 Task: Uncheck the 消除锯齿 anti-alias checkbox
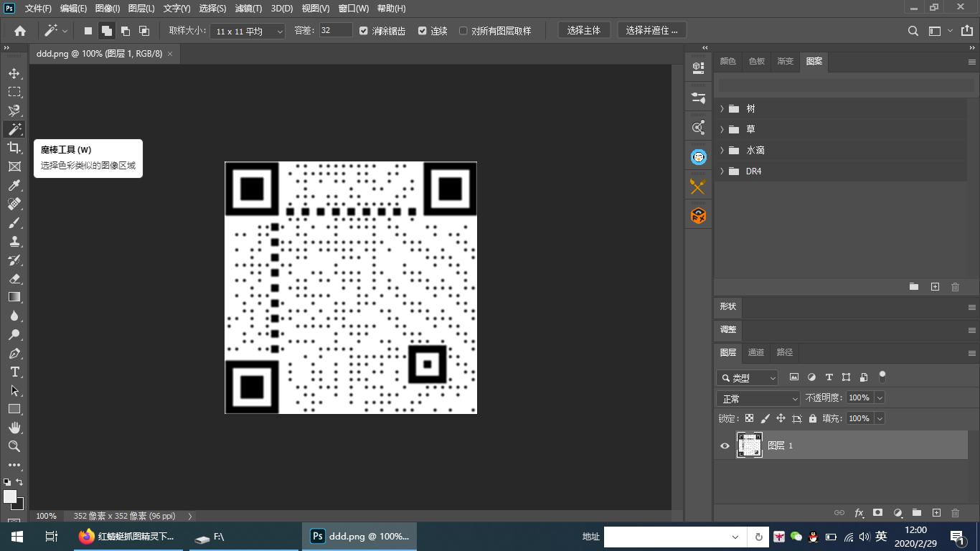tap(364, 31)
